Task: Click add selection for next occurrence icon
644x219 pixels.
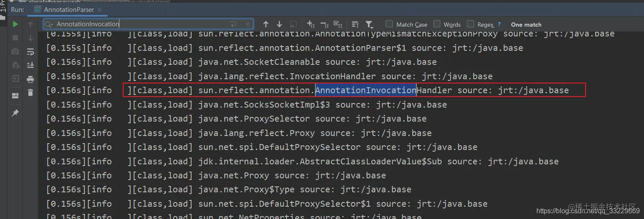Action: click(x=311, y=24)
